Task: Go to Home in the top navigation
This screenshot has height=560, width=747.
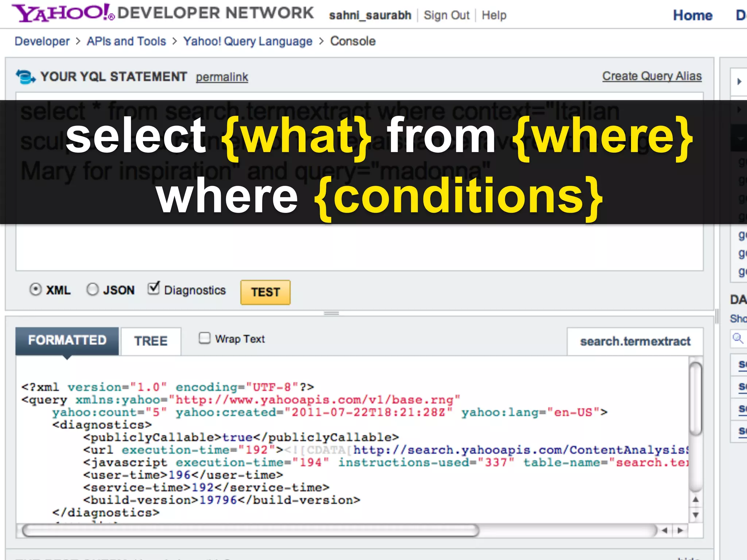Action: (x=692, y=15)
